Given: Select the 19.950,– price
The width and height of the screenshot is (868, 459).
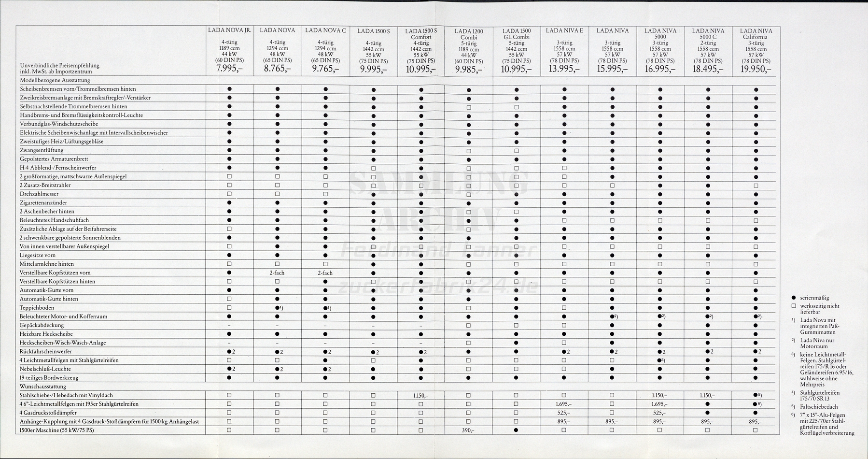Looking at the screenshot, I should (756, 69).
